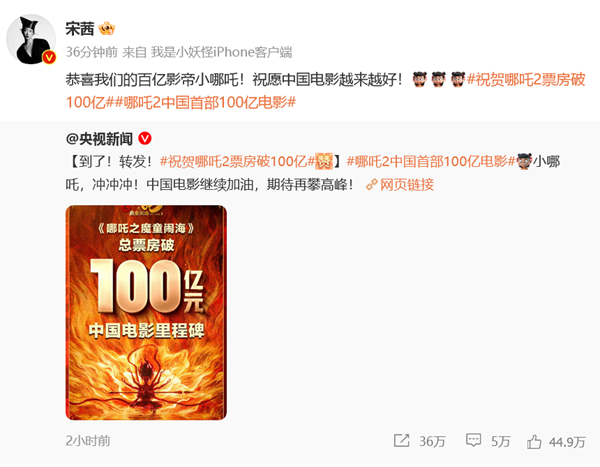The width and height of the screenshot is (600, 467).
Task: Click 我是小妖怪iPhone客户端 source link
Action: [222, 52]
